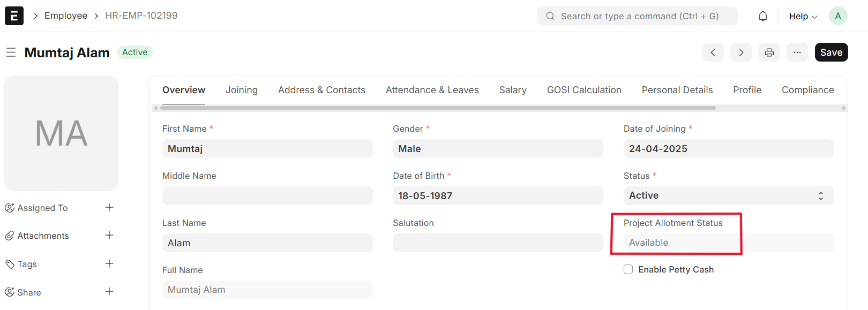Navigate to Employee breadcrumb link
This screenshot has height=310, width=868.
66,16
